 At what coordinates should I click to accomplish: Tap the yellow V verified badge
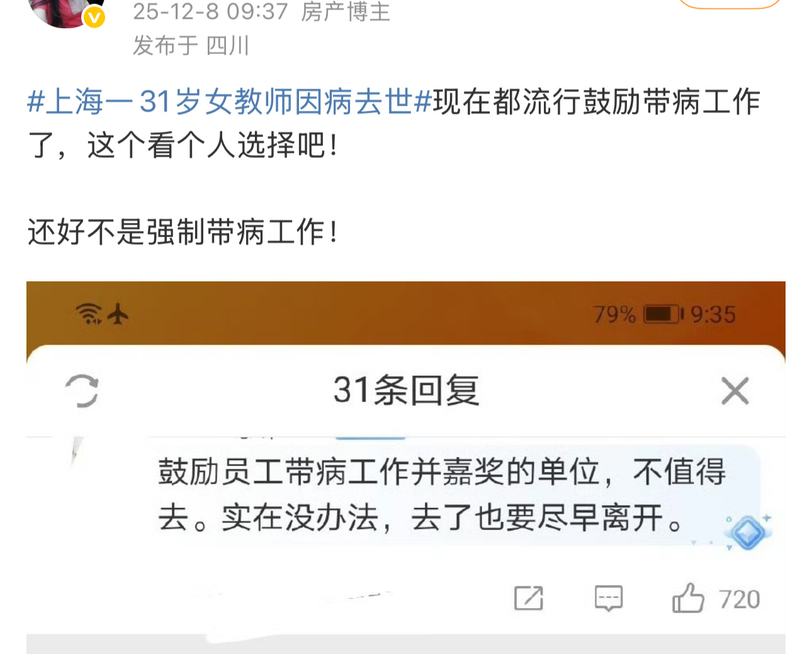(x=94, y=17)
